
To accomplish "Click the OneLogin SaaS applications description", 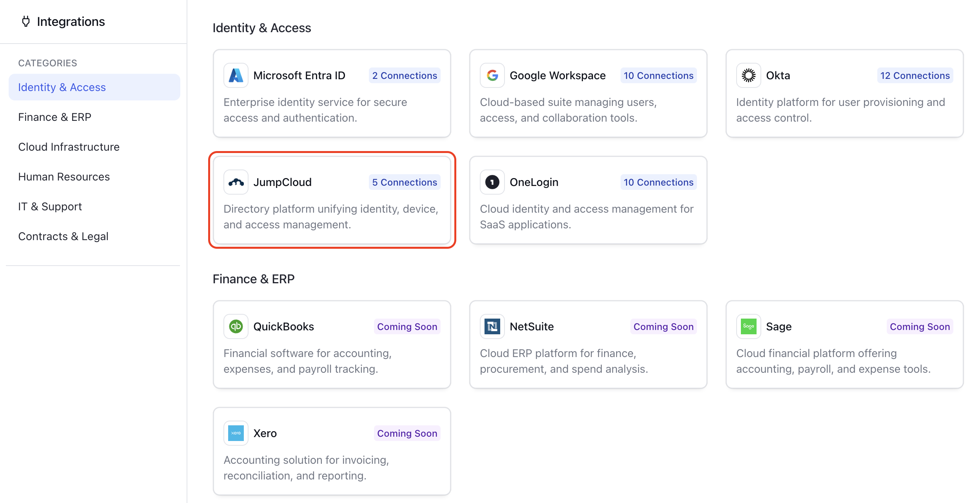I will 586,217.
